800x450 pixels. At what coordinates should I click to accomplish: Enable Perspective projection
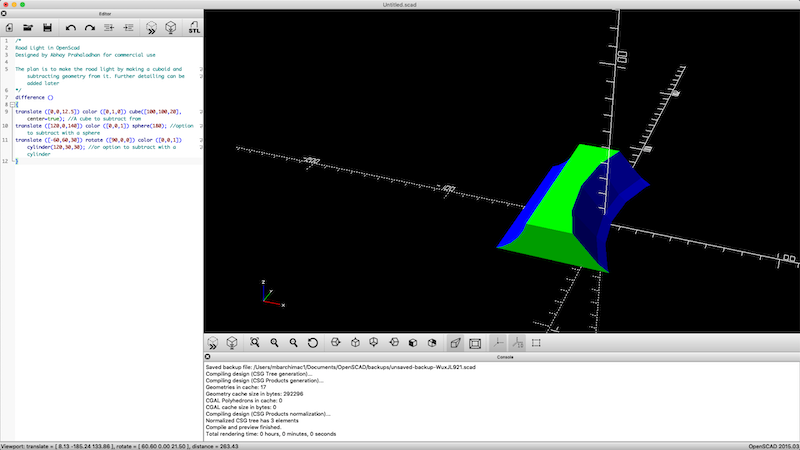click(x=455, y=343)
